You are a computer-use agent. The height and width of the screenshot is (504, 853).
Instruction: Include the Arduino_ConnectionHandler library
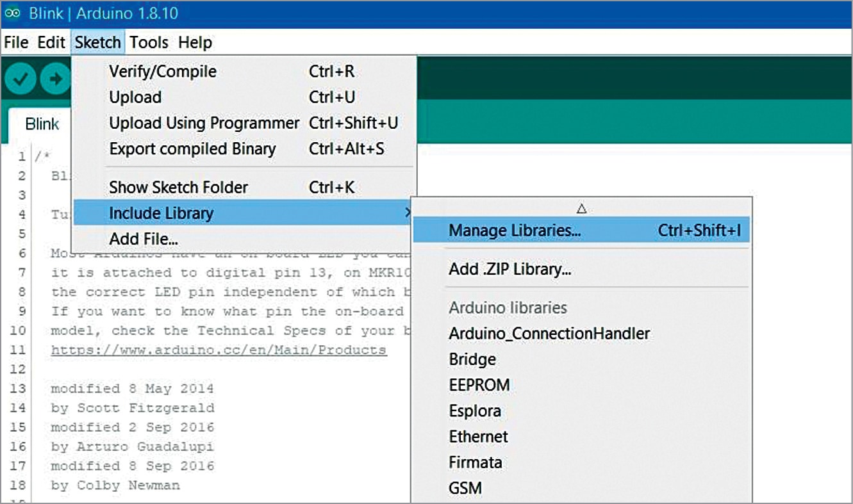pos(549,334)
